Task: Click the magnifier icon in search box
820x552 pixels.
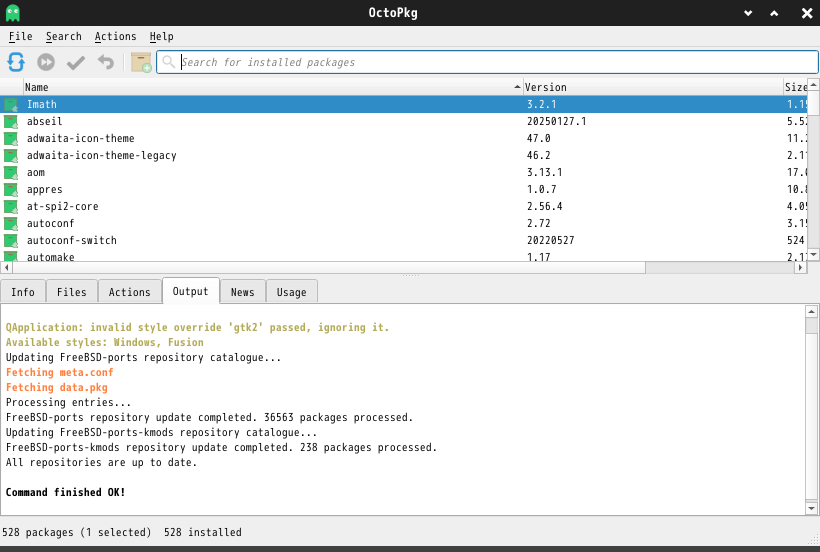Action: 169,62
